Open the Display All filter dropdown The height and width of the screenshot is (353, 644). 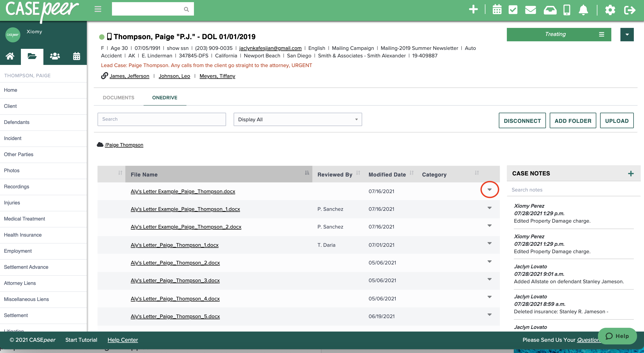click(297, 119)
